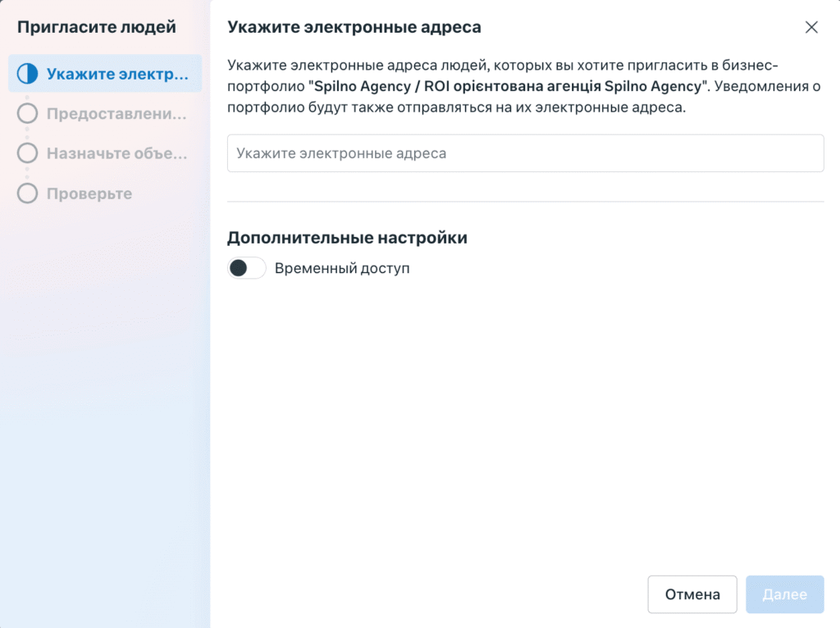Click the circle icon beside 'Предоставлени...' step
The image size is (840, 628).
click(x=28, y=114)
